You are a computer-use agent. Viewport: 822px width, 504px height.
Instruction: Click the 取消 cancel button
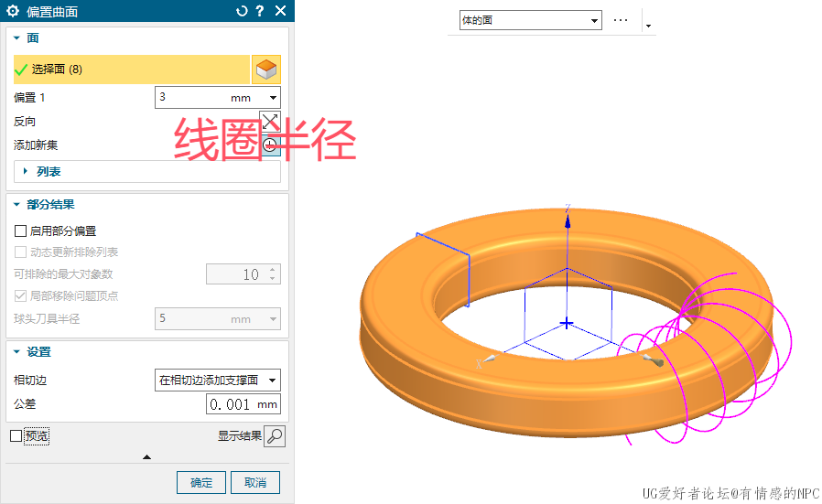tap(255, 483)
